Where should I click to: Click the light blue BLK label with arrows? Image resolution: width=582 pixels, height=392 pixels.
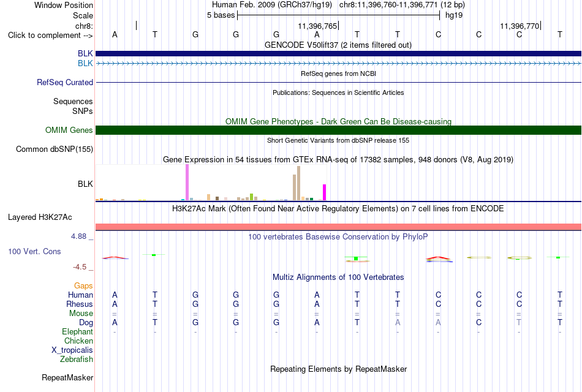click(85, 64)
